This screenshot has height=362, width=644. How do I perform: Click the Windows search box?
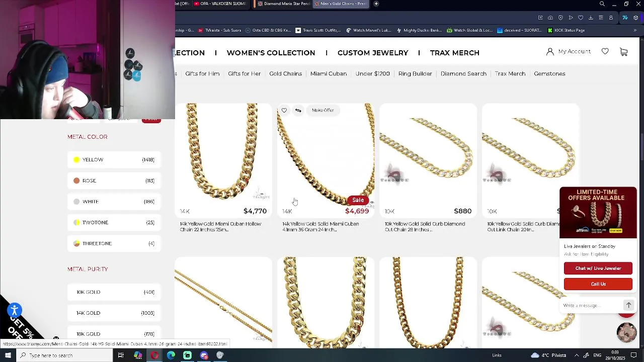64,355
